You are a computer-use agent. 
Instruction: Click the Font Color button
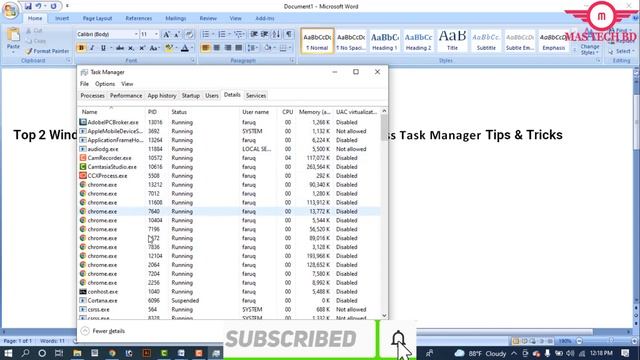185,48
